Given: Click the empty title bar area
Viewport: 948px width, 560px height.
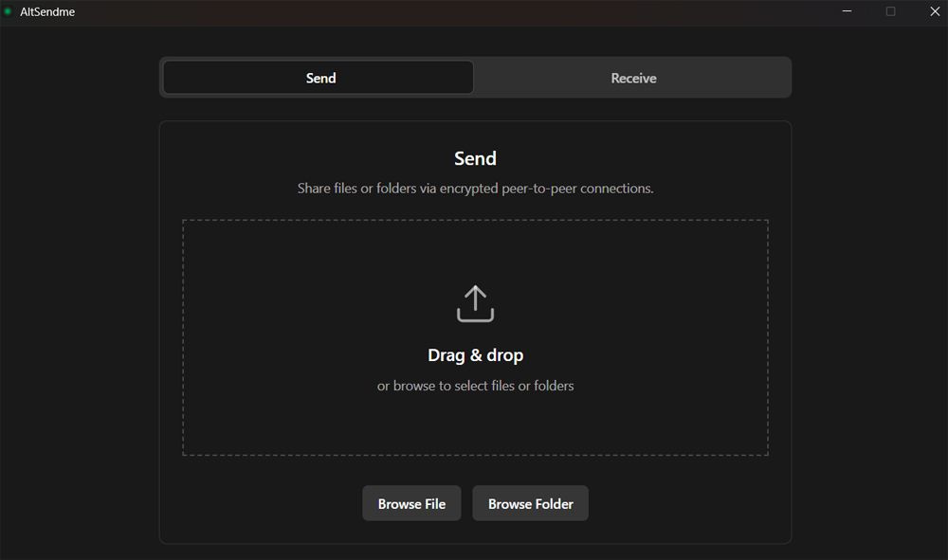Looking at the screenshot, I should click(427, 12).
